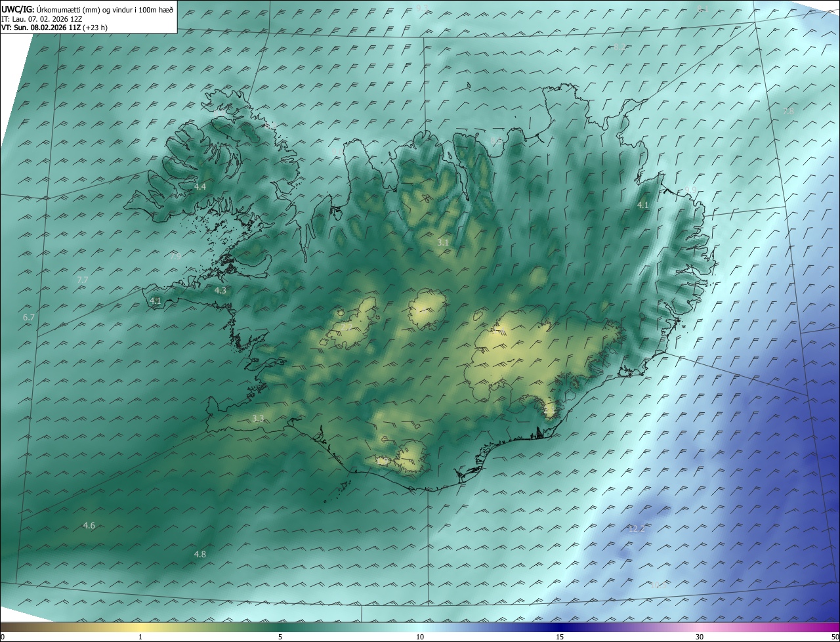Screen dimensions: 840x642
Task: Click the 4.3 value label on the map
Action: pyautogui.click(x=220, y=290)
